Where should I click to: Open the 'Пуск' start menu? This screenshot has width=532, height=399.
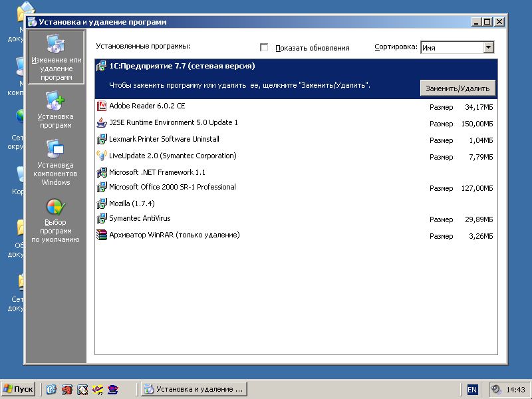click(19, 389)
